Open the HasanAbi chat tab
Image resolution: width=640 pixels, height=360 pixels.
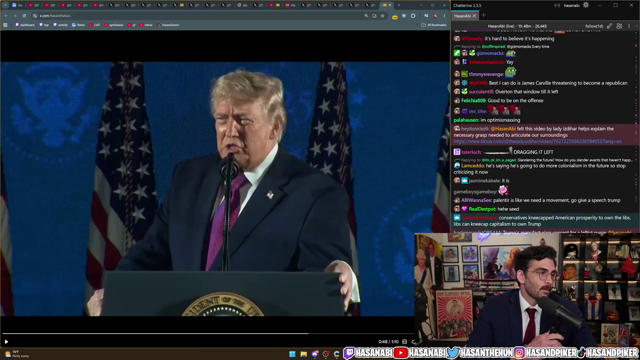[464, 16]
